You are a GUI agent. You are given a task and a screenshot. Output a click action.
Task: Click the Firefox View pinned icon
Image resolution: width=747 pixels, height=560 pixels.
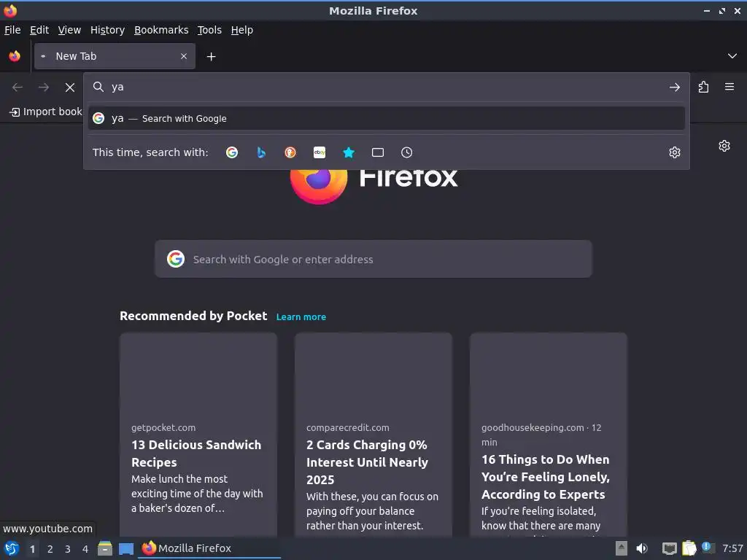click(15, 56)
